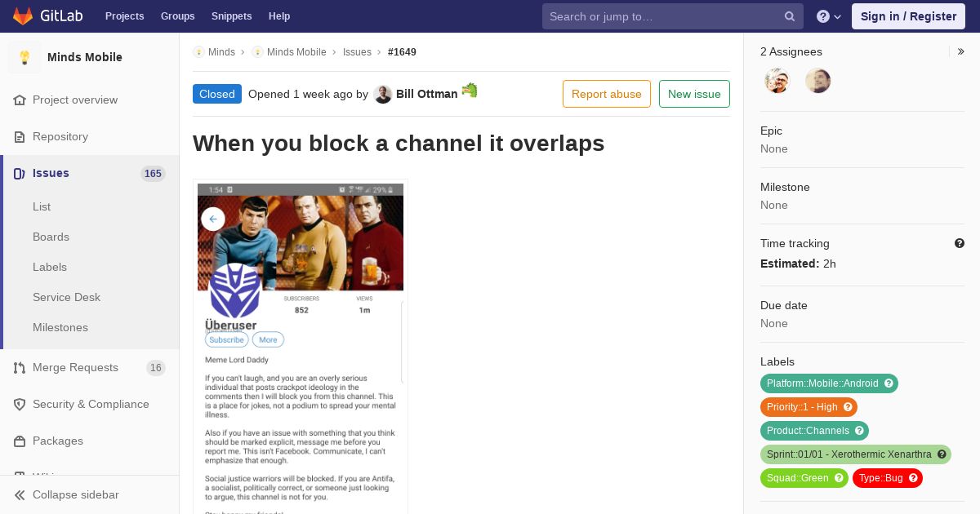Click the Sign in / Register button
980x514 pixels.
[908, 16]
